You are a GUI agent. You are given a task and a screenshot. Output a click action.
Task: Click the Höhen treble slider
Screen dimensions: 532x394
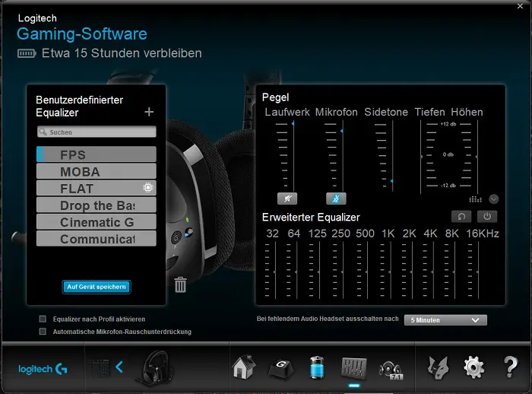pos(477,157)
